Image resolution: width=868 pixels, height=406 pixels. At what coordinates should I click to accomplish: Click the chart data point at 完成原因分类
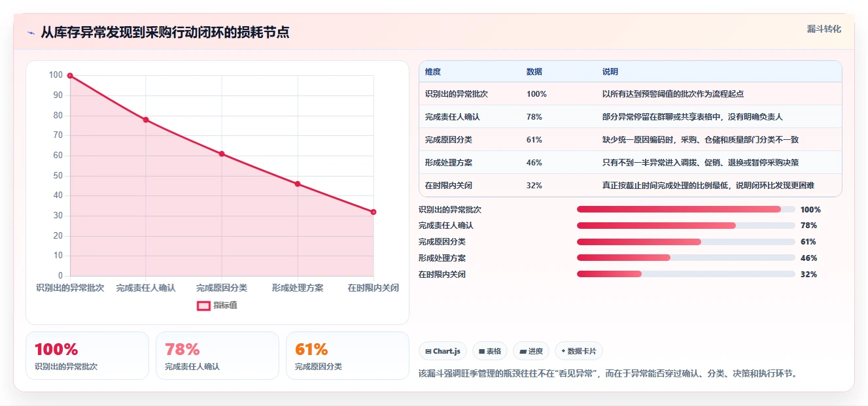tap(222, 154)
